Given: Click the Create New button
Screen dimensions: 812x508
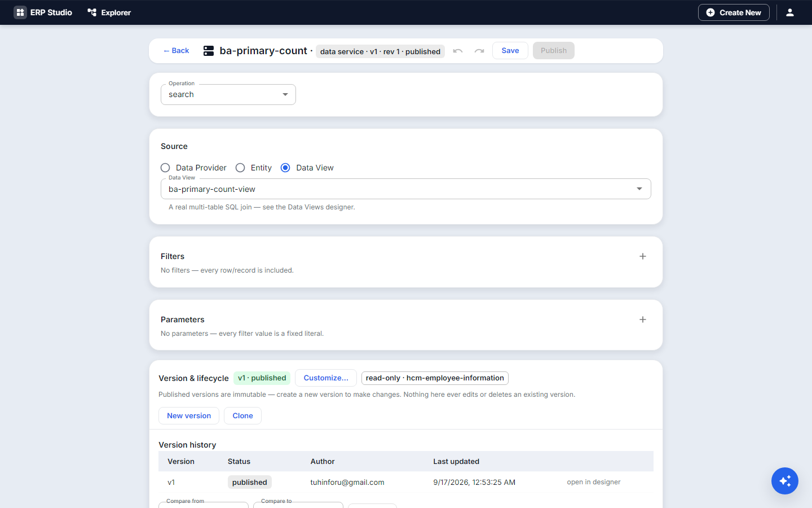Looking at the screenshot, I should point(734,12).
